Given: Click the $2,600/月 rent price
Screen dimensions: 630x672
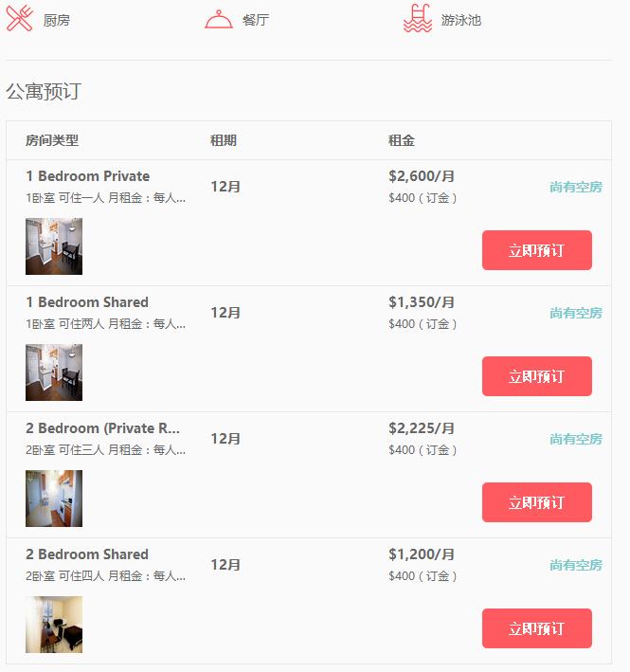Looking at the screenshot, I should (422, 176).
